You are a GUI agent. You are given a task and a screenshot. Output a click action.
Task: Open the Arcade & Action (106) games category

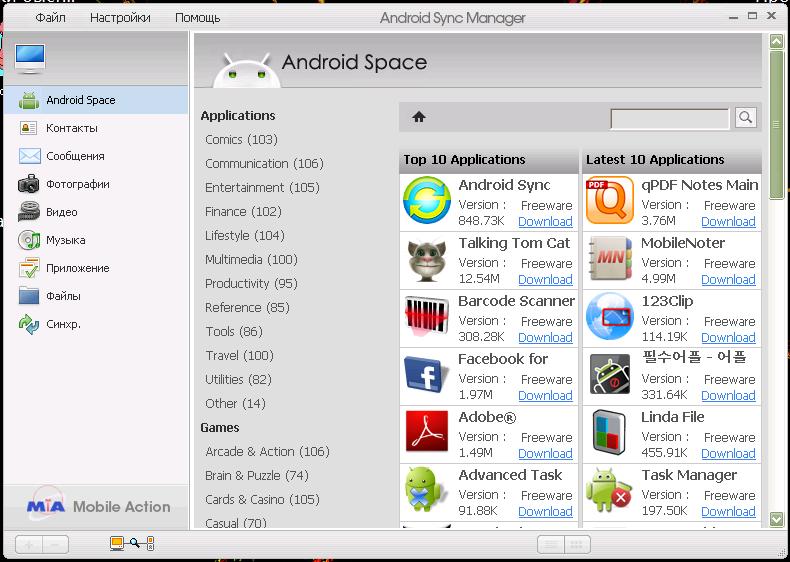pyautogui.click(x=267, y=452)
